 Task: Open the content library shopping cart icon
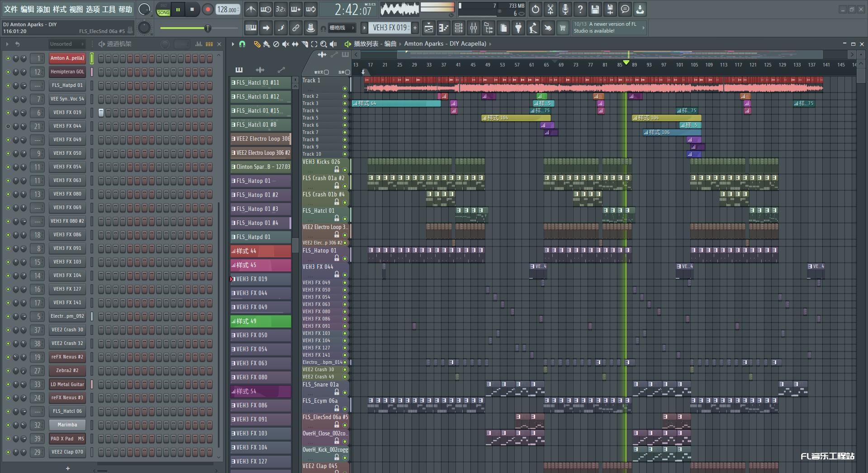click(563, 28)
